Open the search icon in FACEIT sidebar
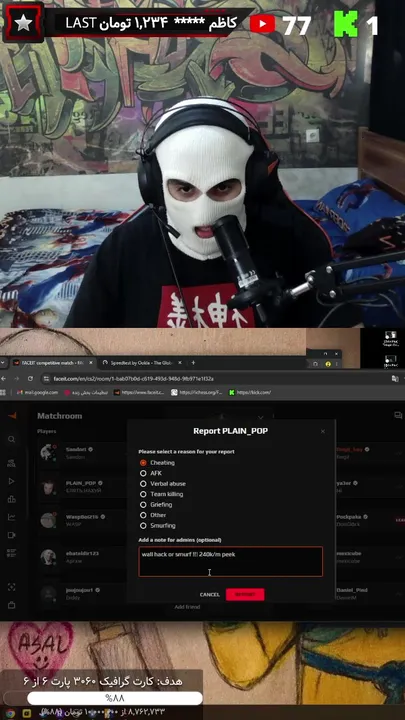The image size is (405, 720). click(11, 439)
